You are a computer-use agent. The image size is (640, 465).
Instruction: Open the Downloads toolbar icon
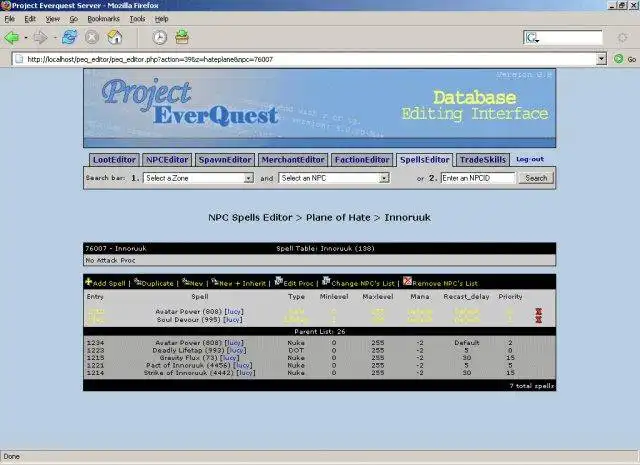(182, 37)
